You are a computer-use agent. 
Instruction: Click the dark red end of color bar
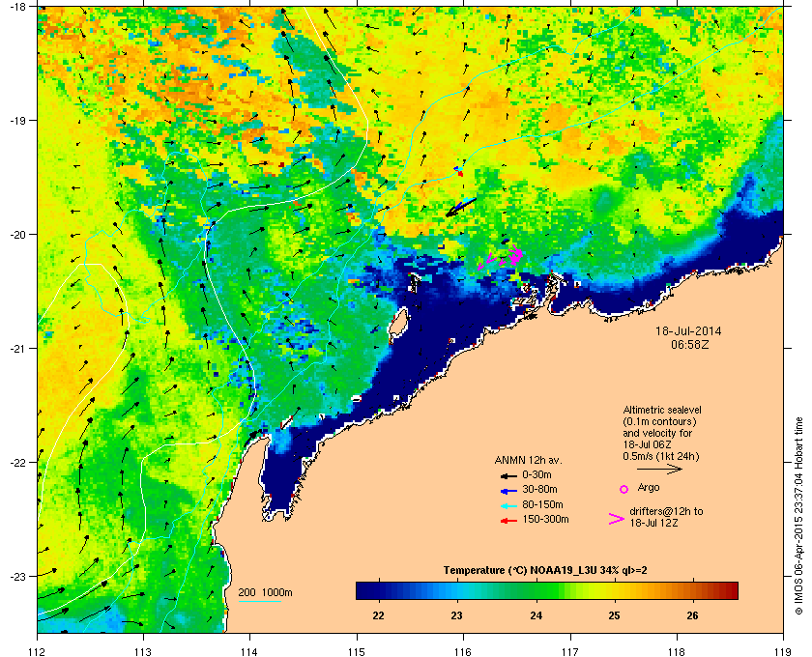pyautogui.click(x=731, y=590)
